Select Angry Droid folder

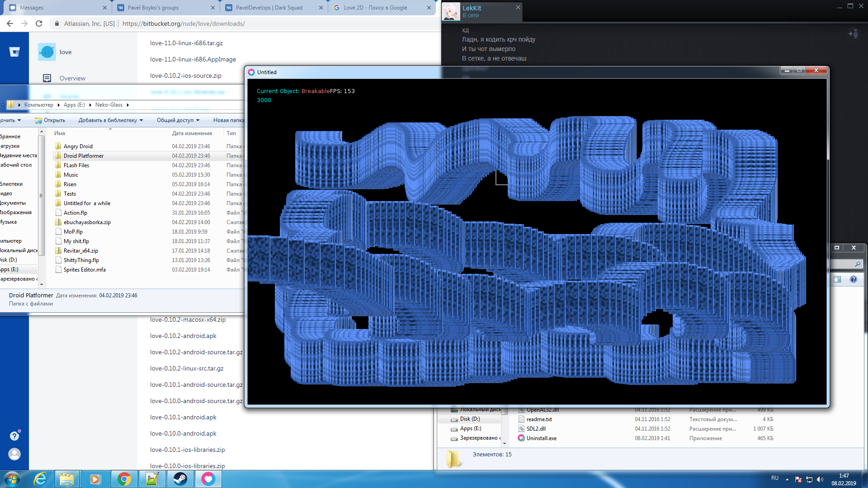coord(78,146)
